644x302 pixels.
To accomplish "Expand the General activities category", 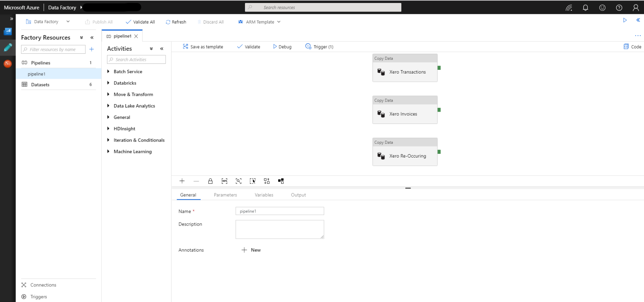I will (x=108, y=117).
